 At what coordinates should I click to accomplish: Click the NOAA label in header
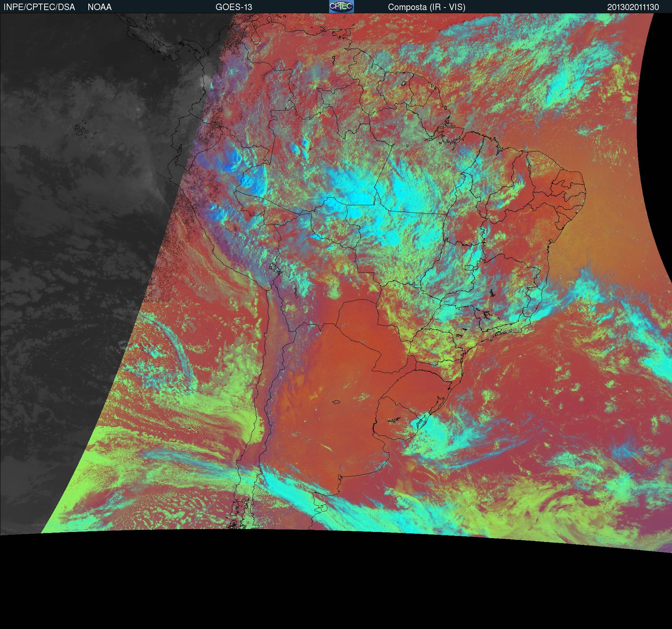(x=100, y=7)
